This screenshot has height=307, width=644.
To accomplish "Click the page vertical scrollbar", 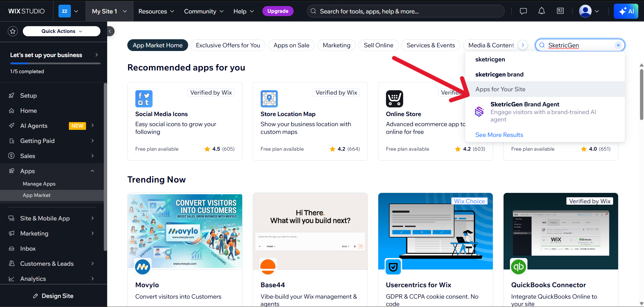I will pos(641,95).
